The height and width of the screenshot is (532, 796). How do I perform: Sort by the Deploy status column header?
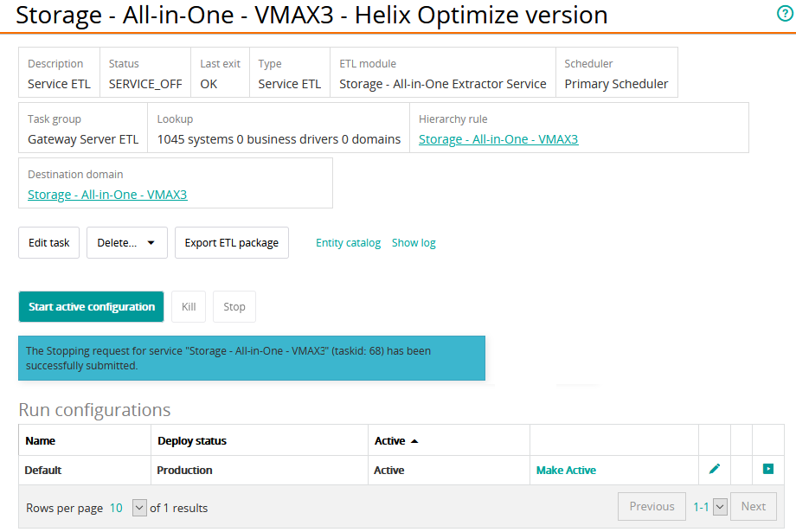coord(192,441)
